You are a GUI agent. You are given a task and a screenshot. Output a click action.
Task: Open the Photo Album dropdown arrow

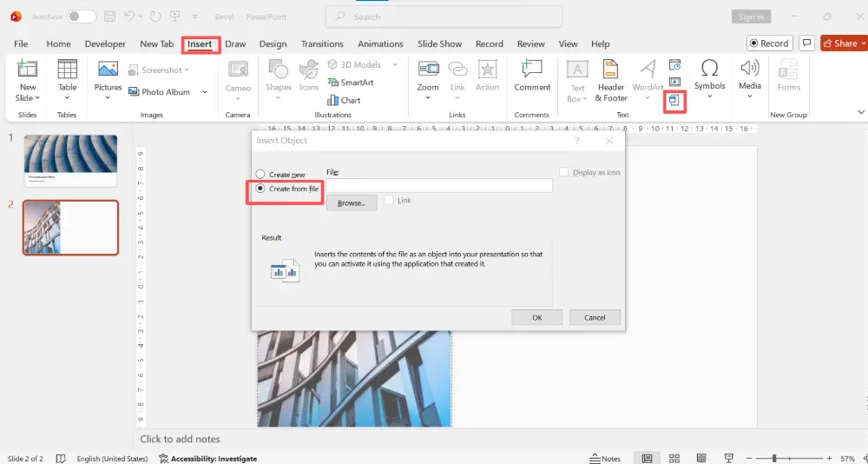coord(204,92)
